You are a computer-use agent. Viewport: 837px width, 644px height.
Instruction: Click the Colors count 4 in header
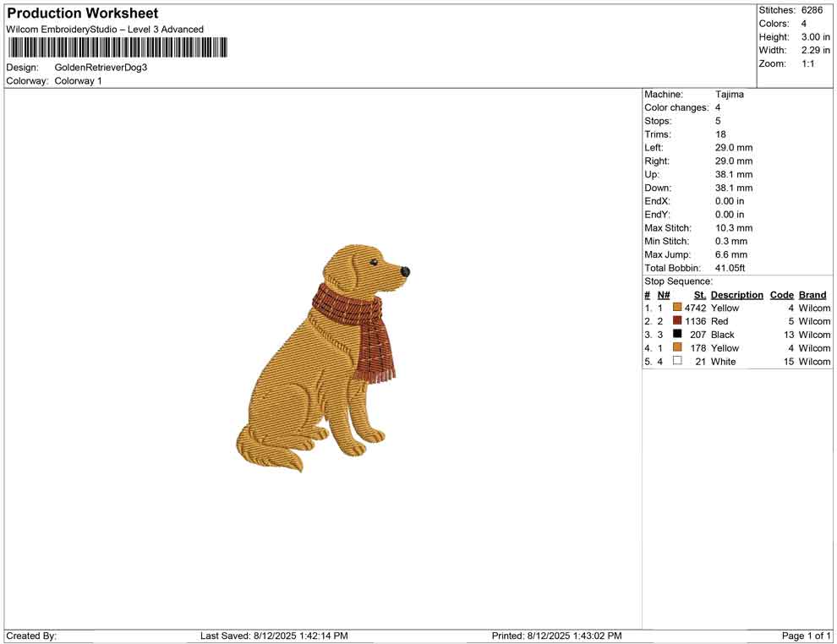point(804,24)
